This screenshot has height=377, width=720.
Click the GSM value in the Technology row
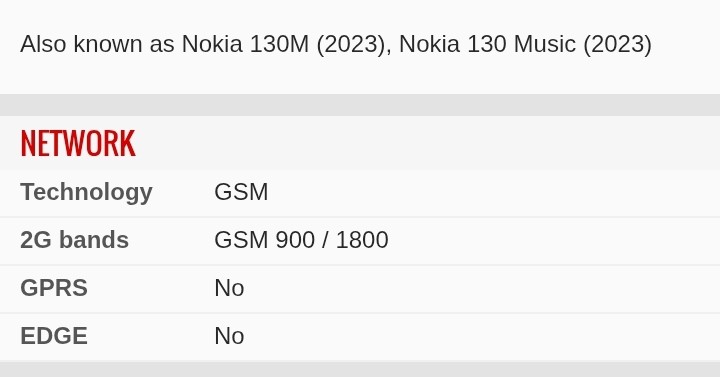click(241, 192)
